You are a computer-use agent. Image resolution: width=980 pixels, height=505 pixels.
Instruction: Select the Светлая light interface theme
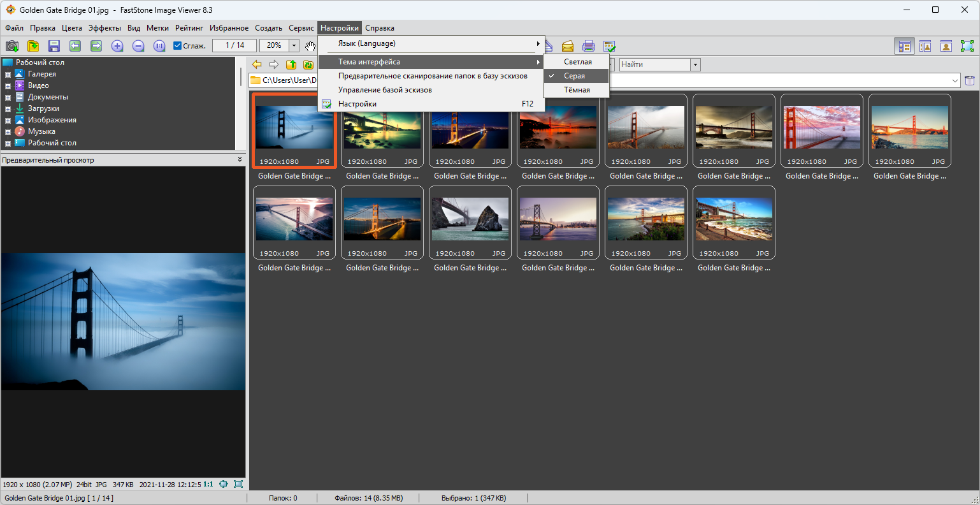click(x=577, y=62)
